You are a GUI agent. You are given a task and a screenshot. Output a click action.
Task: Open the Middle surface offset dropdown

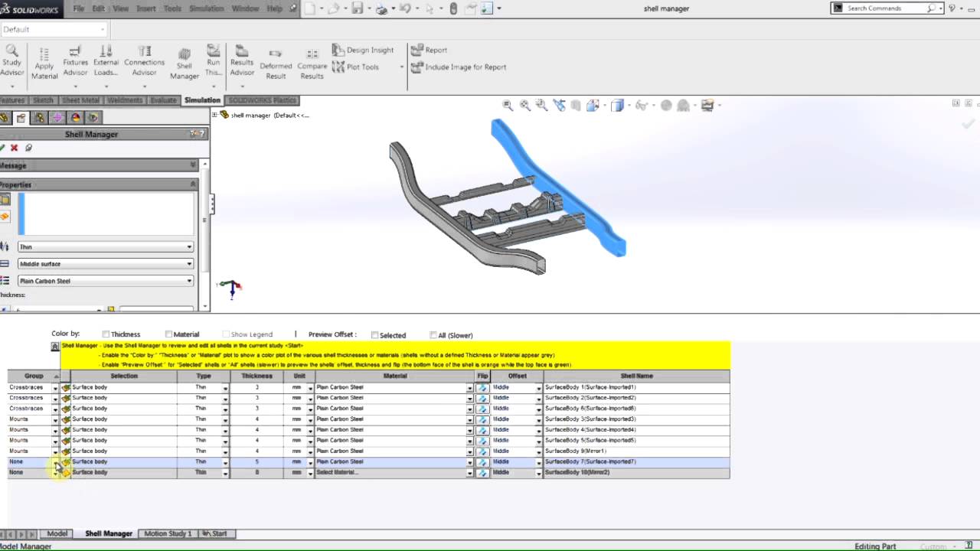tap(106, 264)
